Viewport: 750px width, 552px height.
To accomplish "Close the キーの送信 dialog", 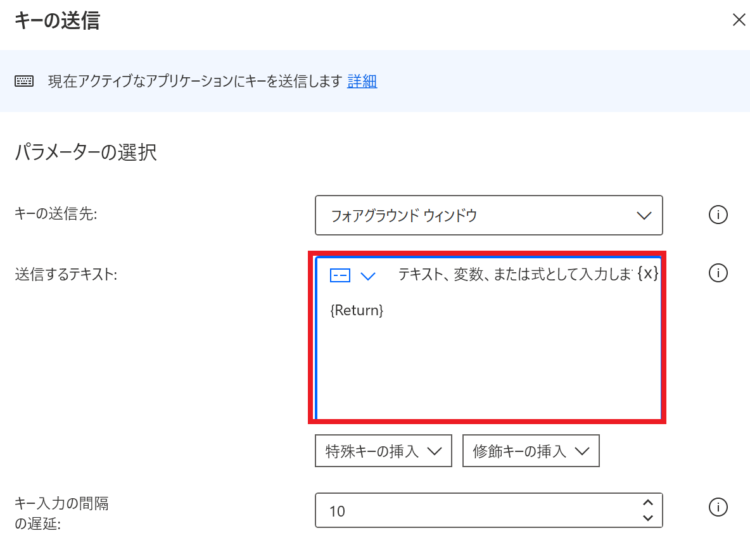I will point(739,20).
